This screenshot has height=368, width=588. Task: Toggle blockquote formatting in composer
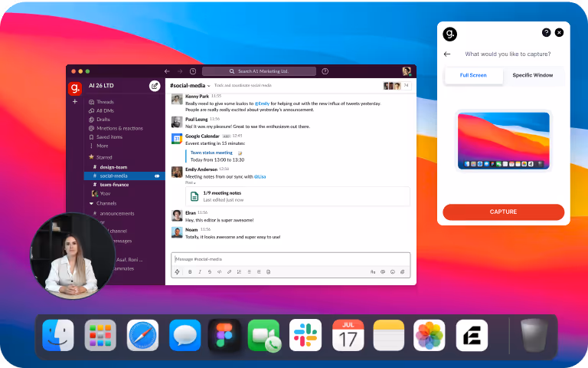(259, 272)
